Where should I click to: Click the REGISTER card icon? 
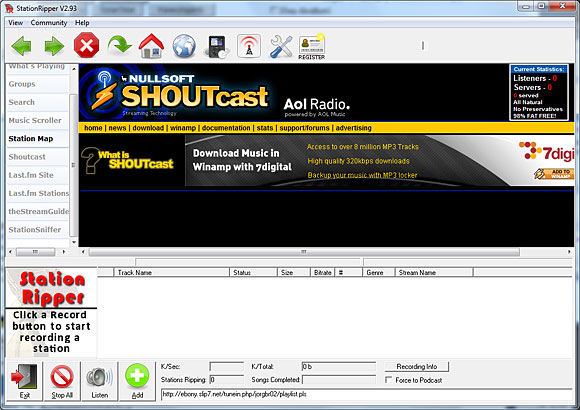(311, 47)
